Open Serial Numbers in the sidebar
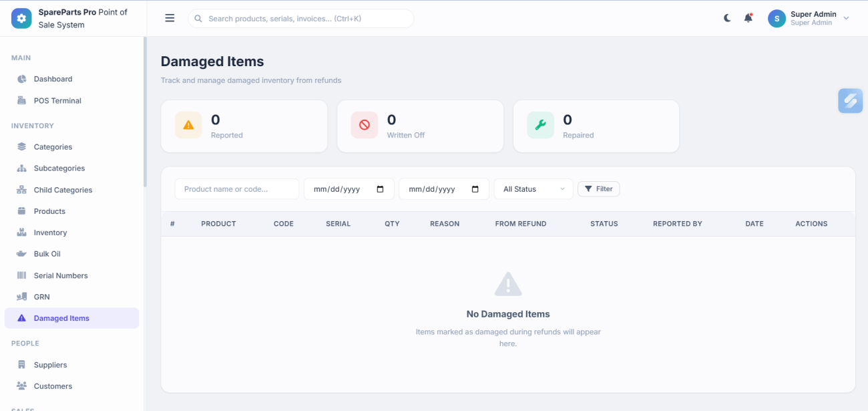The width and height of the screenshot is (868, 411). click(72, 275)
